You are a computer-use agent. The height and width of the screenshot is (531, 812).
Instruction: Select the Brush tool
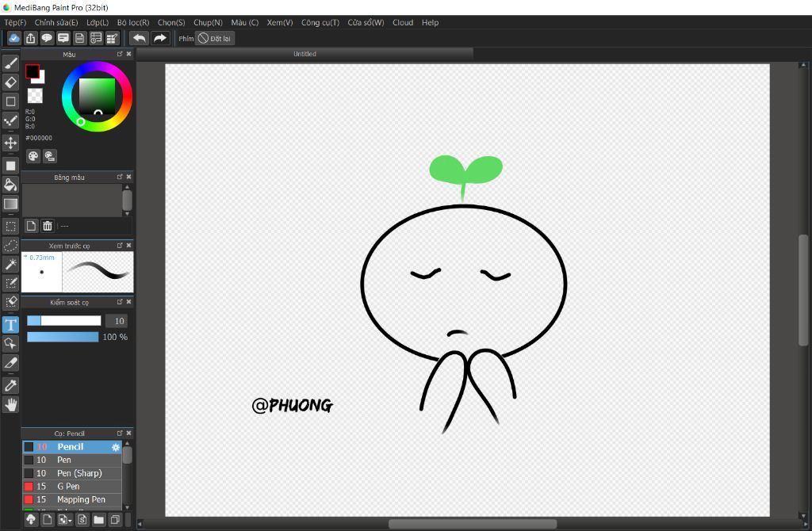10,63
